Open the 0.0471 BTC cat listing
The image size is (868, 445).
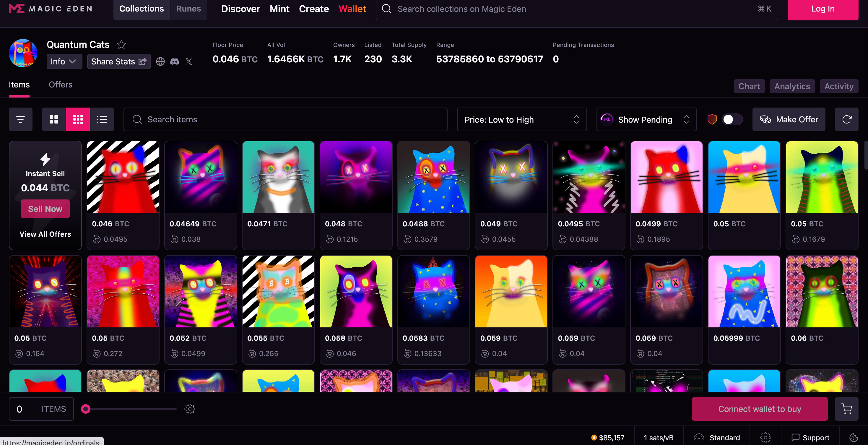coord(278,196)
